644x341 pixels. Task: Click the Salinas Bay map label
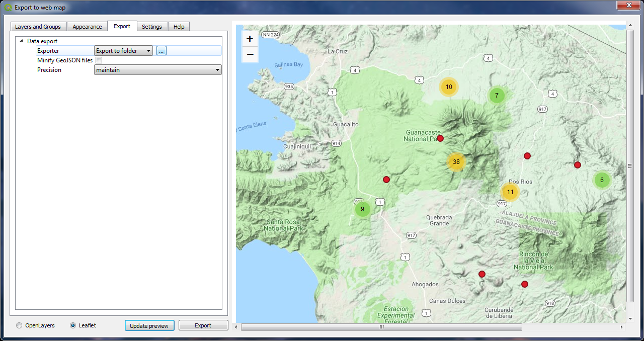pos(289,64)
